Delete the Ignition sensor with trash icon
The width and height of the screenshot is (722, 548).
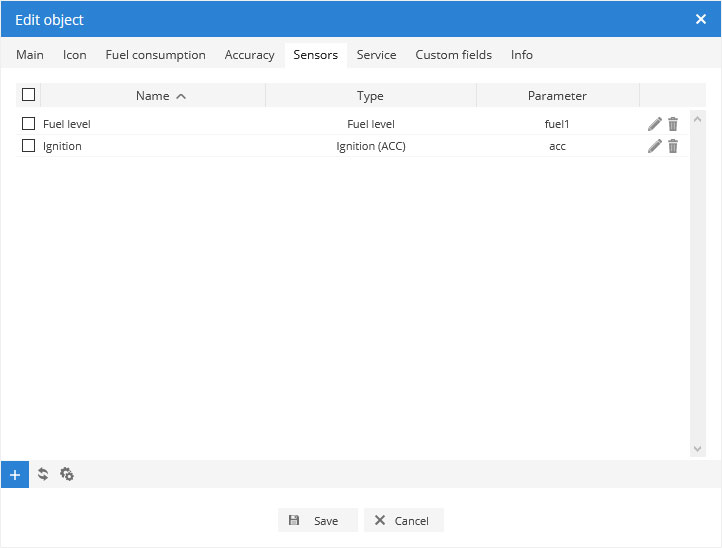tap(673, 146)
